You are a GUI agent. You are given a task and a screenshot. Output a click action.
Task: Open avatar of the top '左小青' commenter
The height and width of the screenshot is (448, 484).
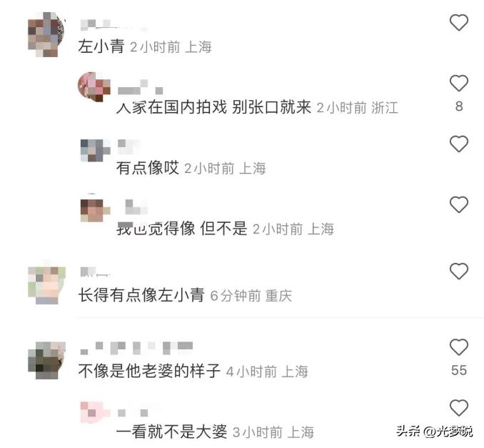[46, 34]
